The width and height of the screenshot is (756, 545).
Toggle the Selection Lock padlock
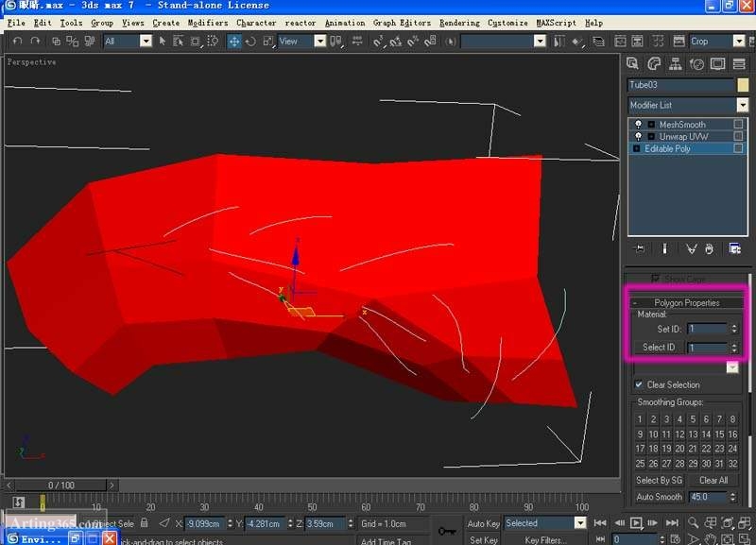point(145,523)
